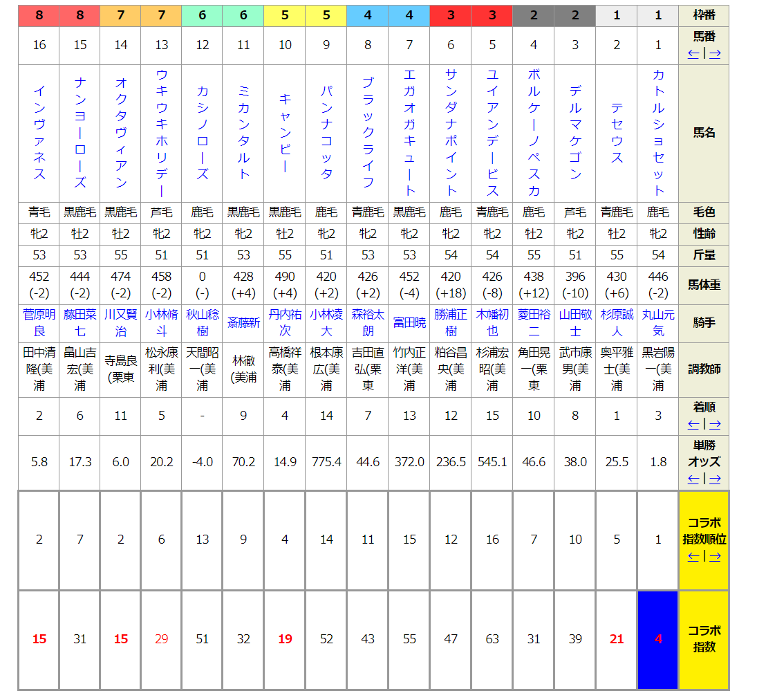Click the right arrow under 単勝オッズ
This screenshot has width=757, height=700.
[715, 479]
